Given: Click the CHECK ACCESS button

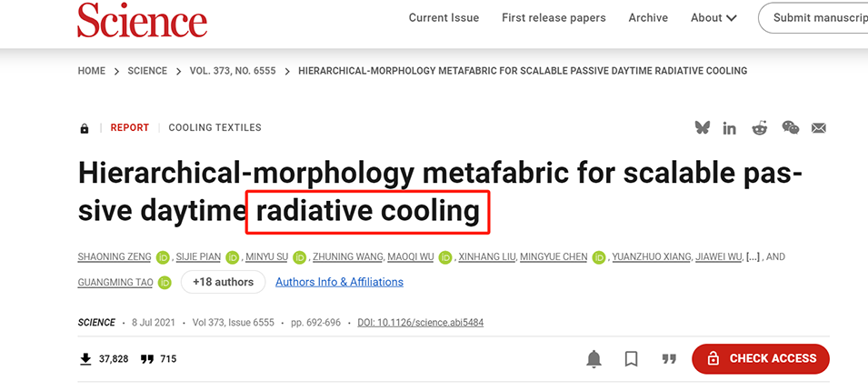Looking at the screenshot, I should [x=760, y=358].
